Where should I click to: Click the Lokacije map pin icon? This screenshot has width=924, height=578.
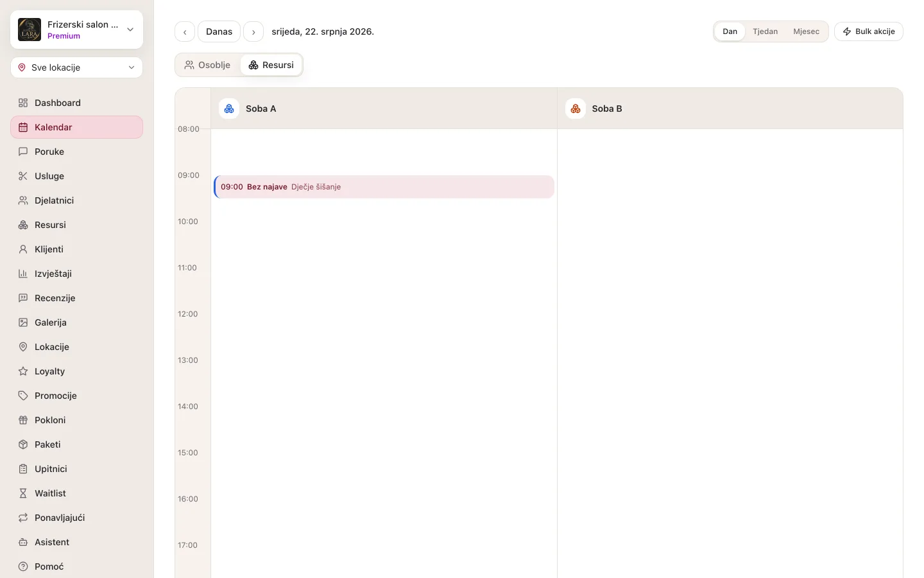pos(23,347)
